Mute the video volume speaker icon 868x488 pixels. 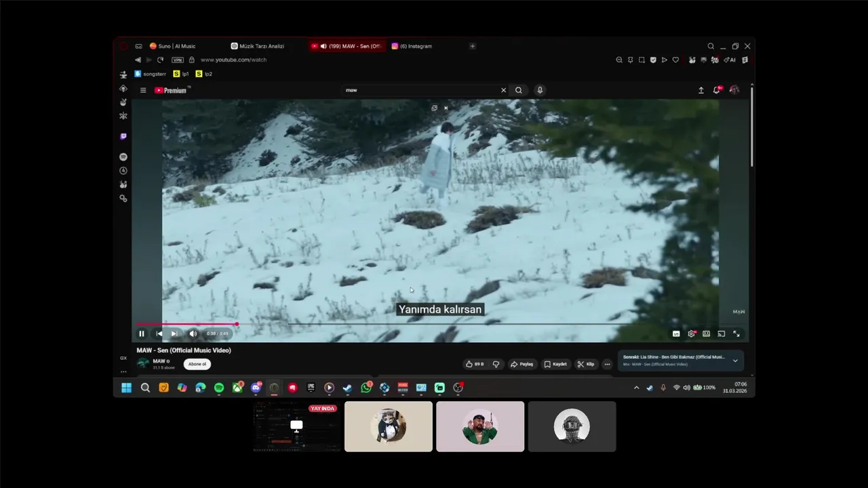tap(193, 333)
